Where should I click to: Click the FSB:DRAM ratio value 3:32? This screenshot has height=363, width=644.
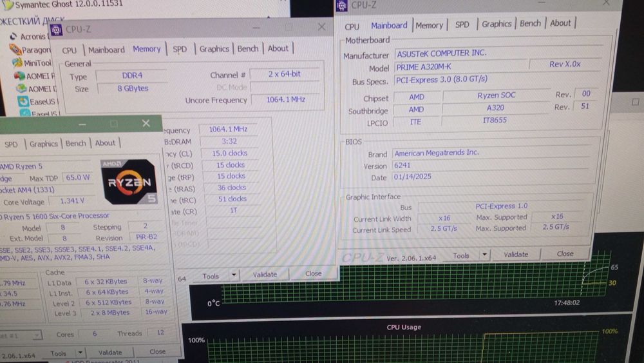[229, 141]
